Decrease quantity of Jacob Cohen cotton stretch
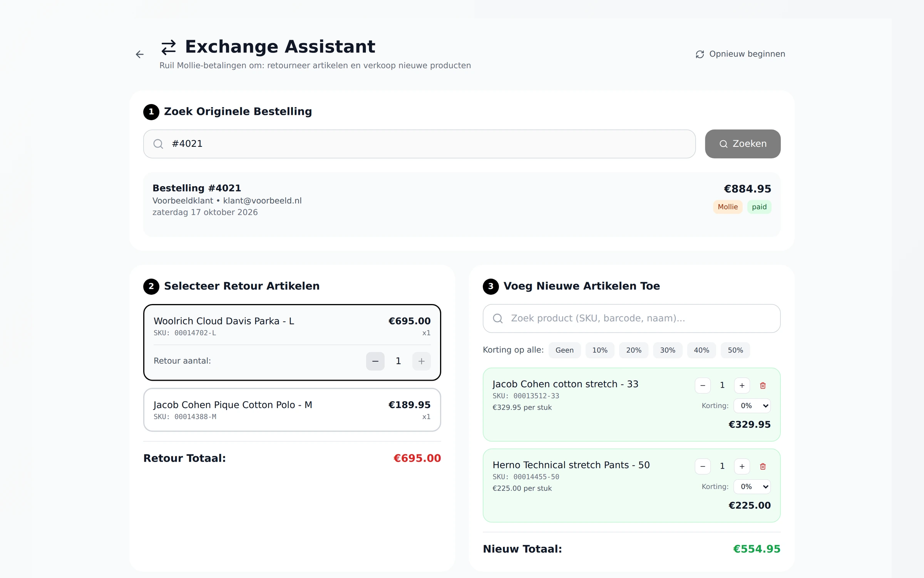 click(703, 385)
